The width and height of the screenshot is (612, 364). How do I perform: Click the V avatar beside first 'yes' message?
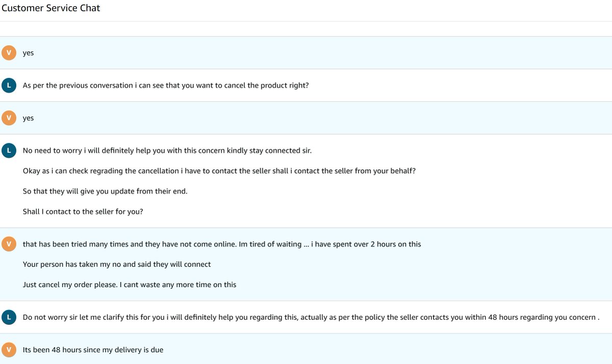[x=9, y=53]
